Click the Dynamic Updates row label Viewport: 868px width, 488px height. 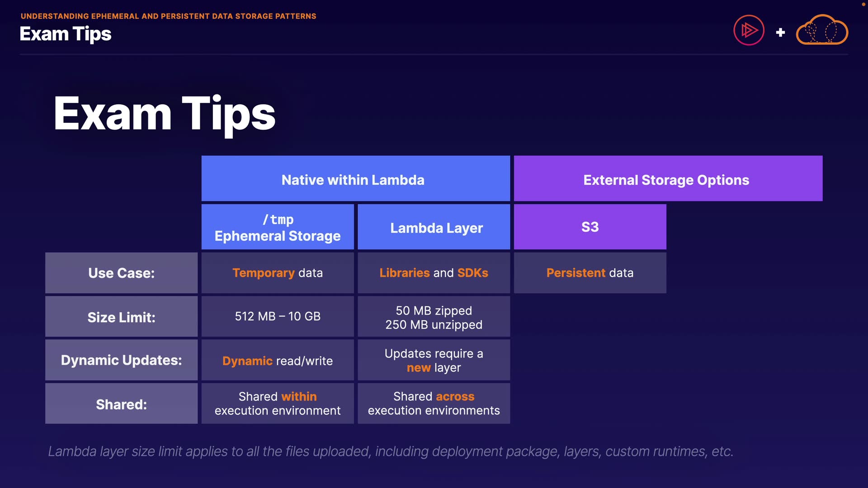(x=121, y=360)
